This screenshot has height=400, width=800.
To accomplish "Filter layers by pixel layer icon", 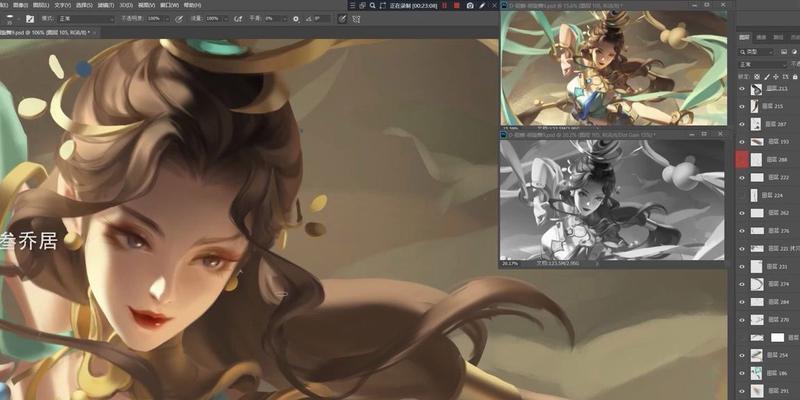I will (x=784, y=52).
